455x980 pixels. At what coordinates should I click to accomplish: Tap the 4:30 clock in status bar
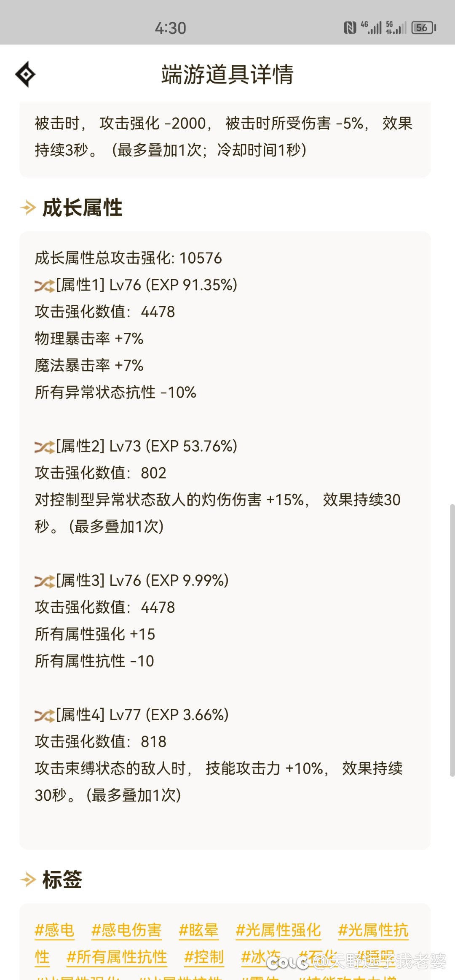point(170,28)
